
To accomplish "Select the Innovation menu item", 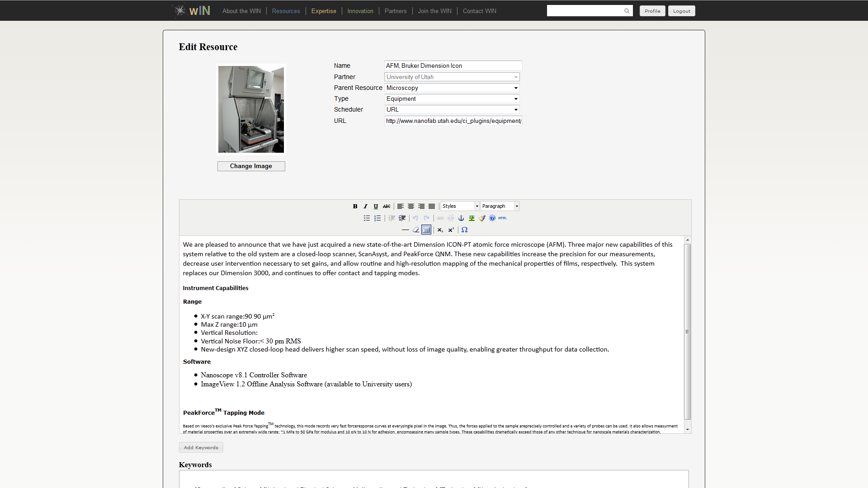I will tap(360, 11).
